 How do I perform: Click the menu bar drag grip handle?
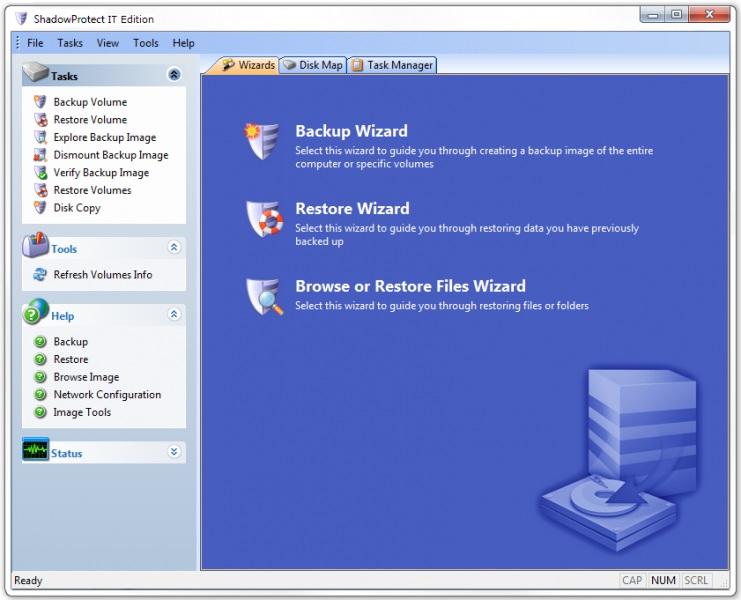tap(17, 43)
